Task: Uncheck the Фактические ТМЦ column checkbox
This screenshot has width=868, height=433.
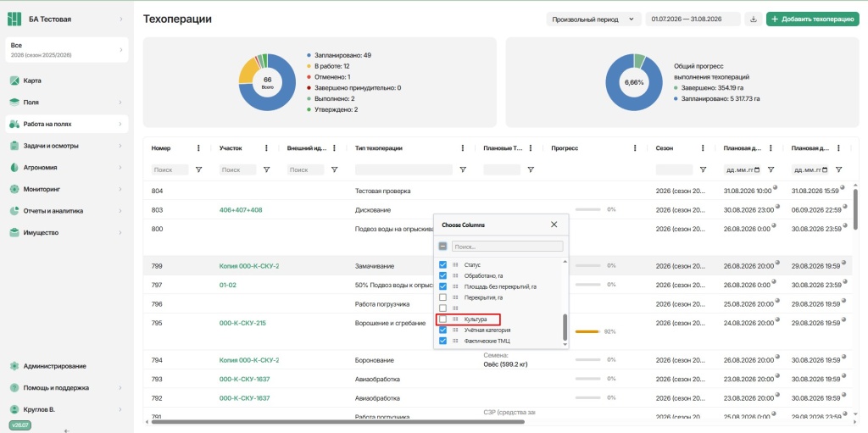Action: pos(442,341)
